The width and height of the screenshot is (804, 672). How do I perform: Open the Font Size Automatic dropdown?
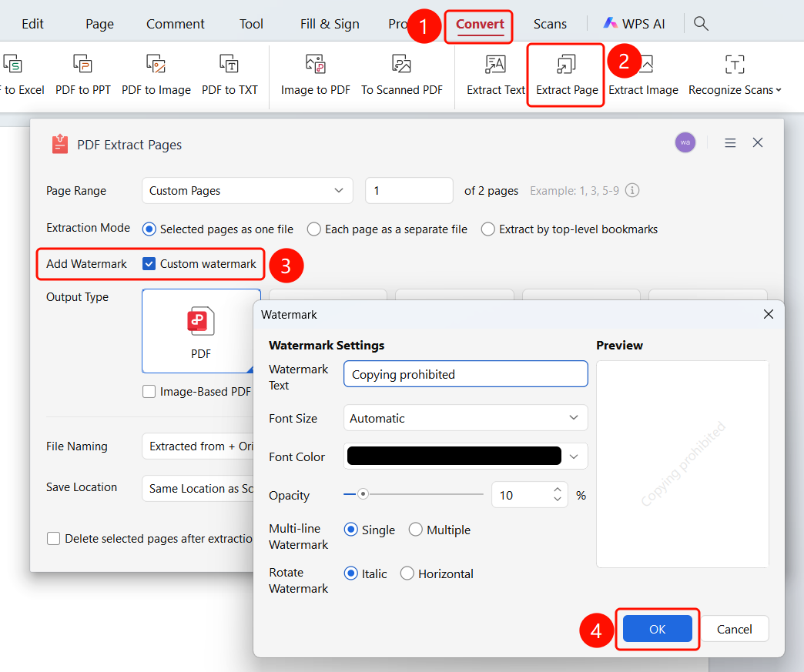click(x=466, y=418)
